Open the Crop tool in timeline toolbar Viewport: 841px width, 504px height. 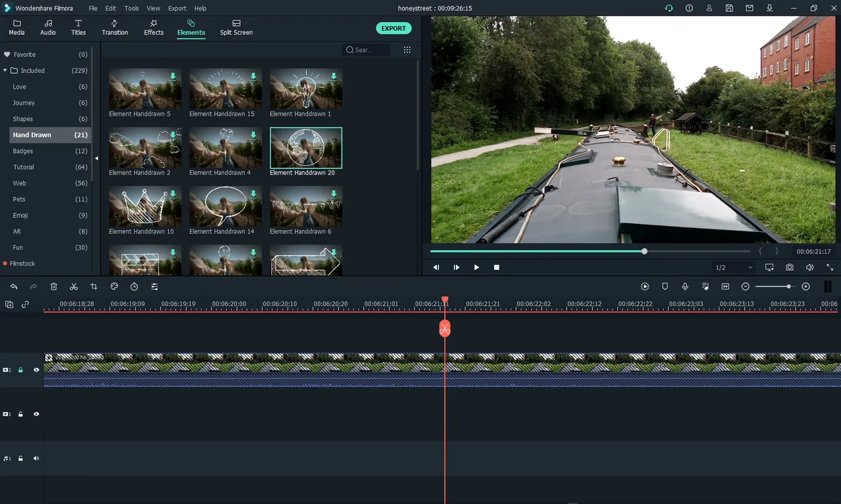point(93,286)
